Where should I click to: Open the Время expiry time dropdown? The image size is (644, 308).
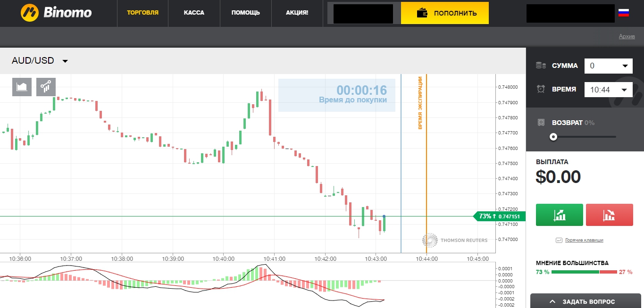[x=608, y=90]
